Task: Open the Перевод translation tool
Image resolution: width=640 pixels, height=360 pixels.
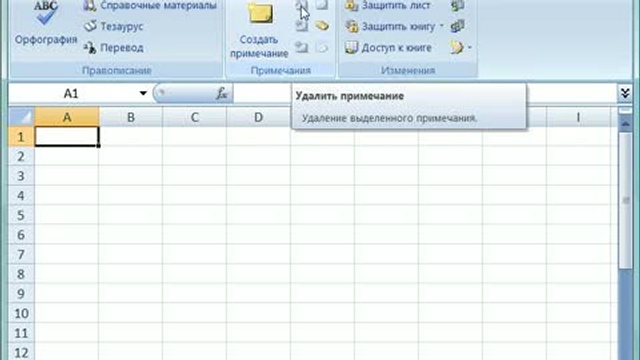Action: click(113, 48)
